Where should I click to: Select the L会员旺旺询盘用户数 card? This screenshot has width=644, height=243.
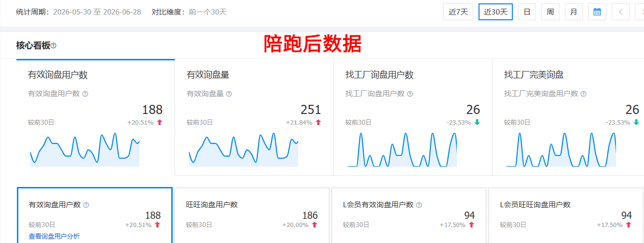coord(566,215)
